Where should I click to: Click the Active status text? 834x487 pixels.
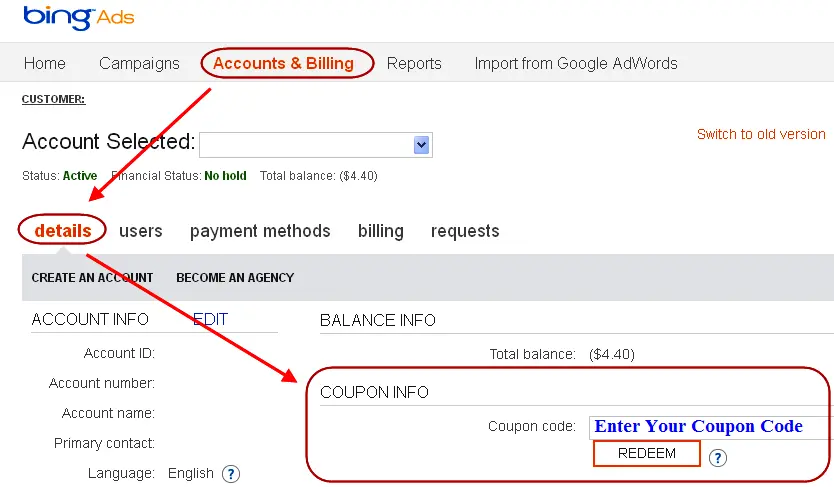(x=80, y=175)
